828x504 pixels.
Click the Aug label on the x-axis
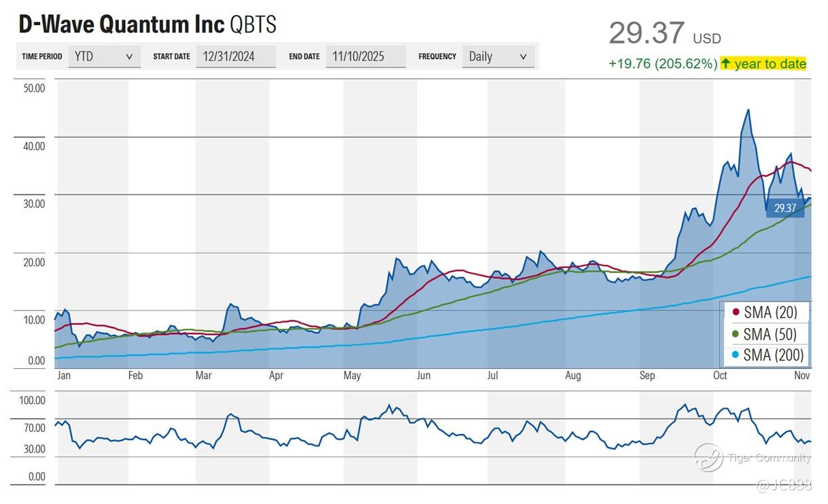[573, 376]
